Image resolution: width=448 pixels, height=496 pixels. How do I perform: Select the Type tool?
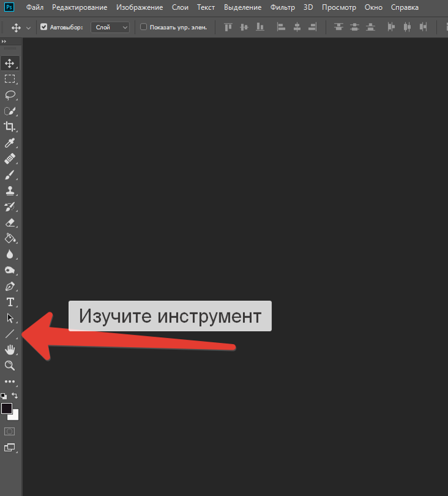[10, 302]
